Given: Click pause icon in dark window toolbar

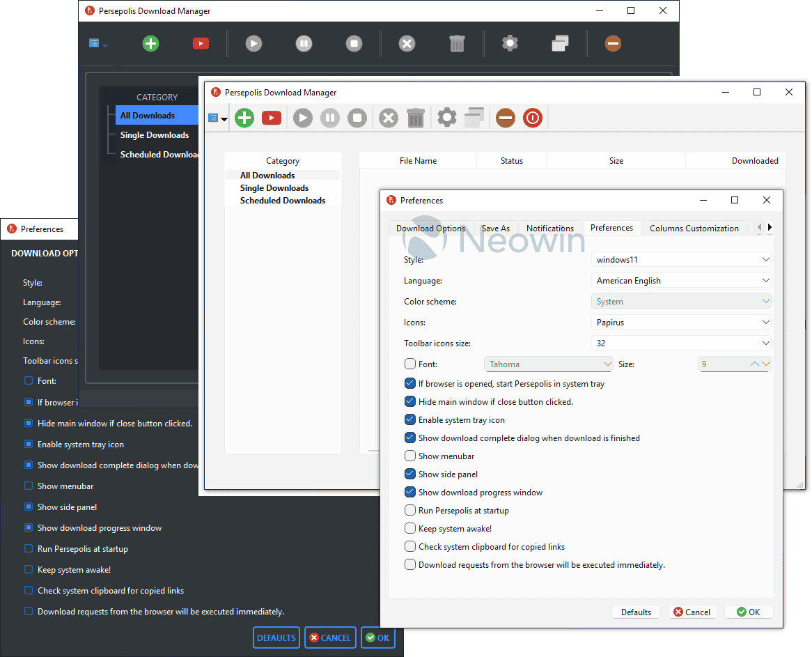Looking at the screenshot, I should point(304,43).
